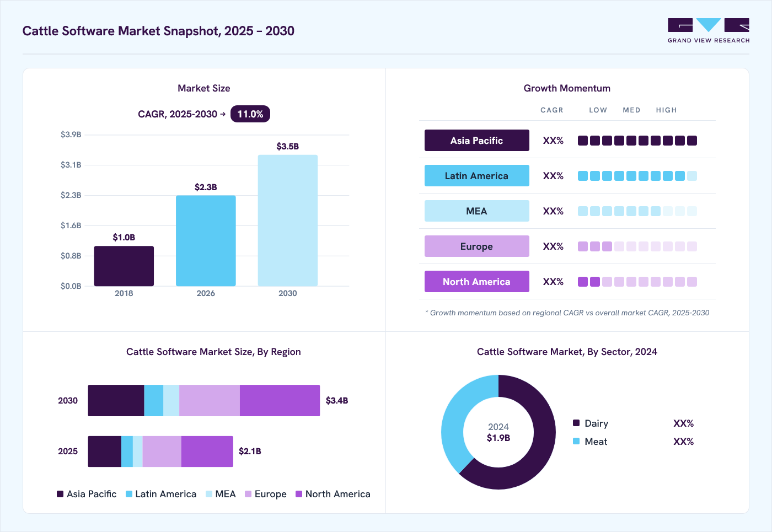Screen dimensions: 772x532
Task: Click the MEA momentum indicator squares
Action: point(637,211)
